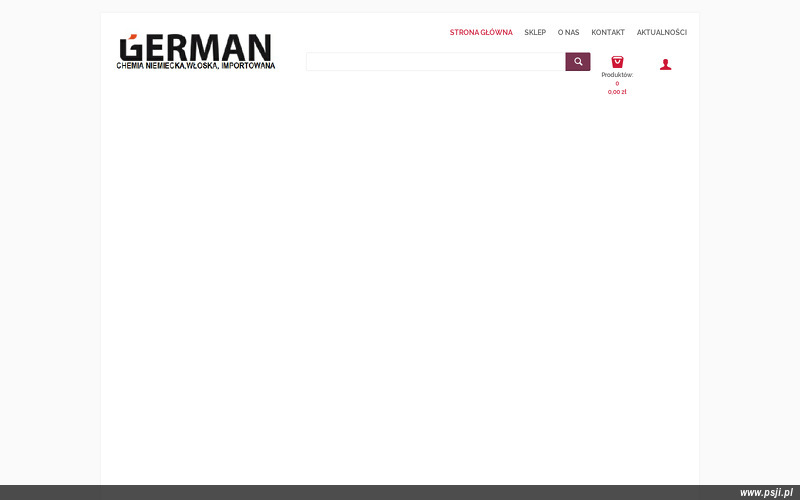Focus the product search input field
Screen dimensions: 800x500
pyautogui.click(x=436, y=62)
